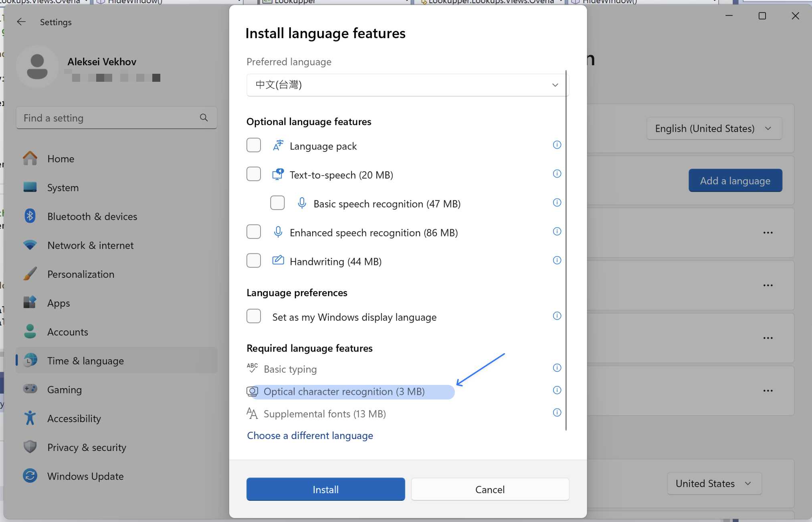Click the Home house icon
The image size is (812, 522).
click(x=30, y=158)
